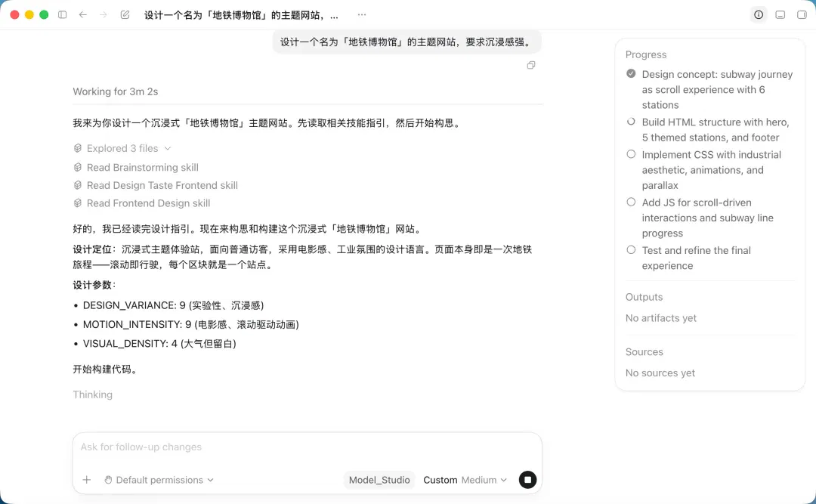Viewport: 816px width, 504px height.
Task: Click the No artifacts yet text
Action: point(661,318)
